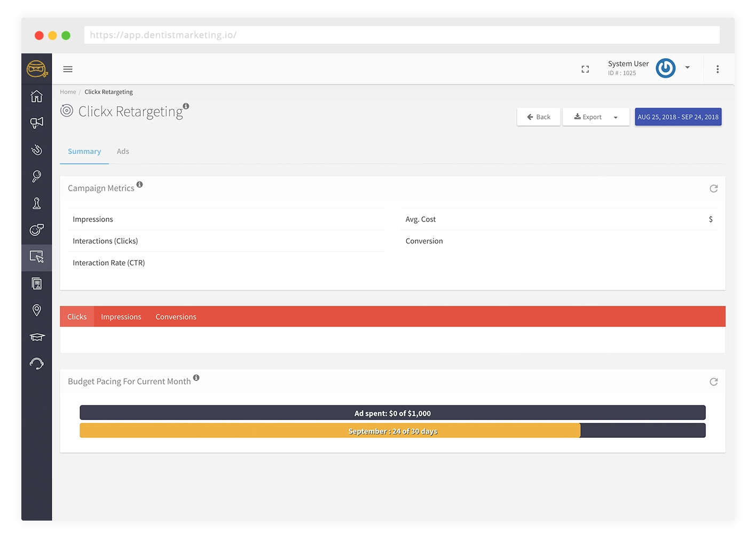Refresh the Budget Pacing panel

(714, 382)
